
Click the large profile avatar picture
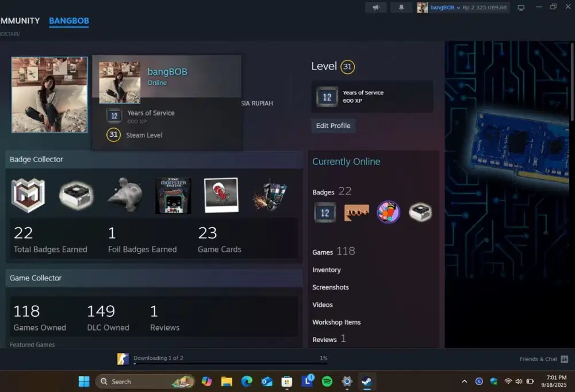coord(49,95)
